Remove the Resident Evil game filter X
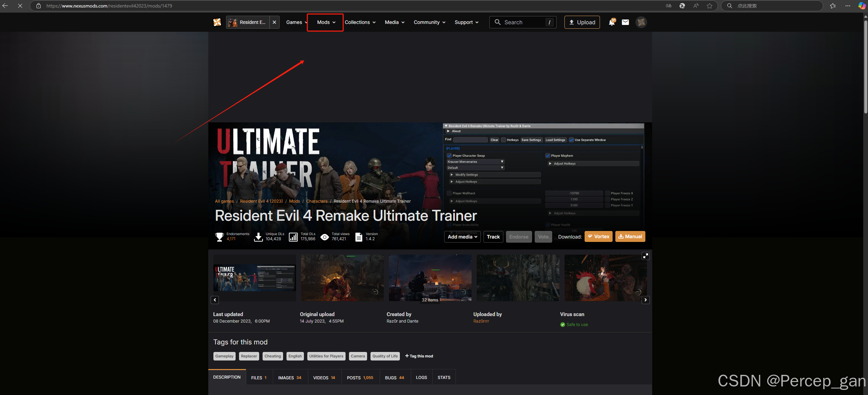This screenshot has height=395, width=868. pyautogui.click(x=274, y=22)
